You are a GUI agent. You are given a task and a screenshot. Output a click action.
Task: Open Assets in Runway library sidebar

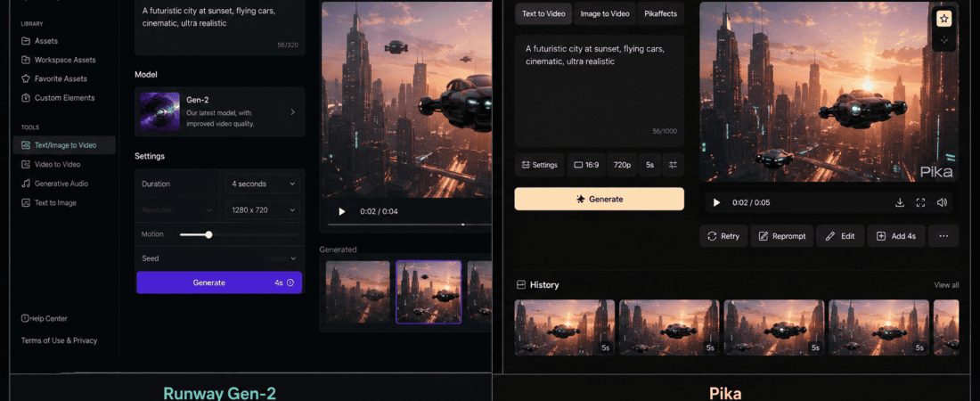click(x=40, y=41)
